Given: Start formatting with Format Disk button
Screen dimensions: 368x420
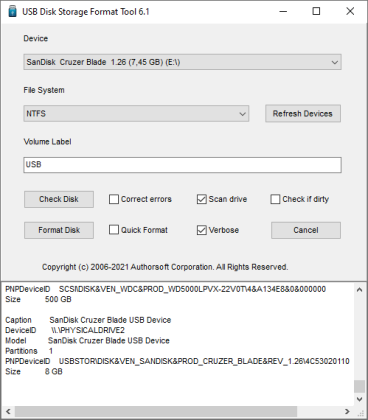Looking at the screenshot, I should tap(59, 230).
